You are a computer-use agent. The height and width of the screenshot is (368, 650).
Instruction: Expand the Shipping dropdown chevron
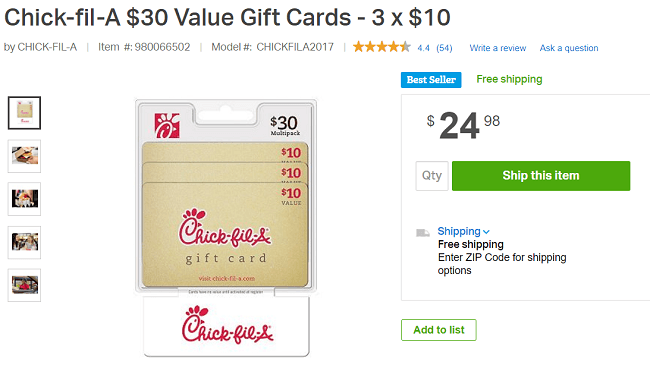pyautogui.click(x=486, y=232)
